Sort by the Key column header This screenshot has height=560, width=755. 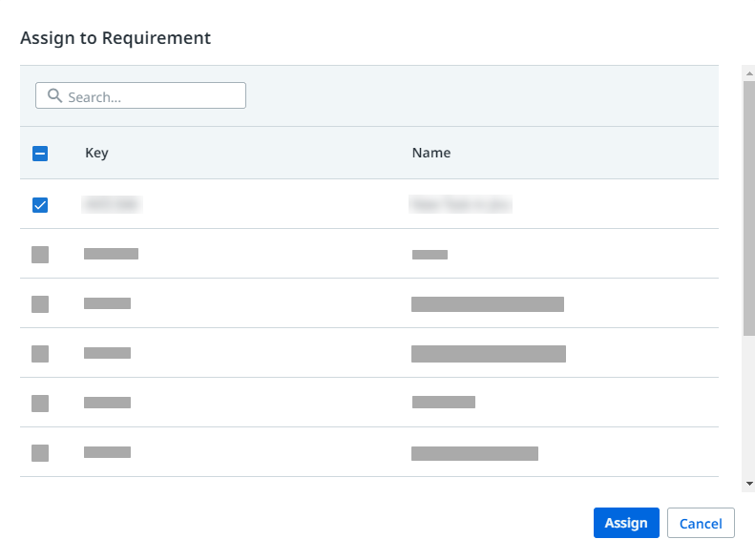click(x=96, y=154)
